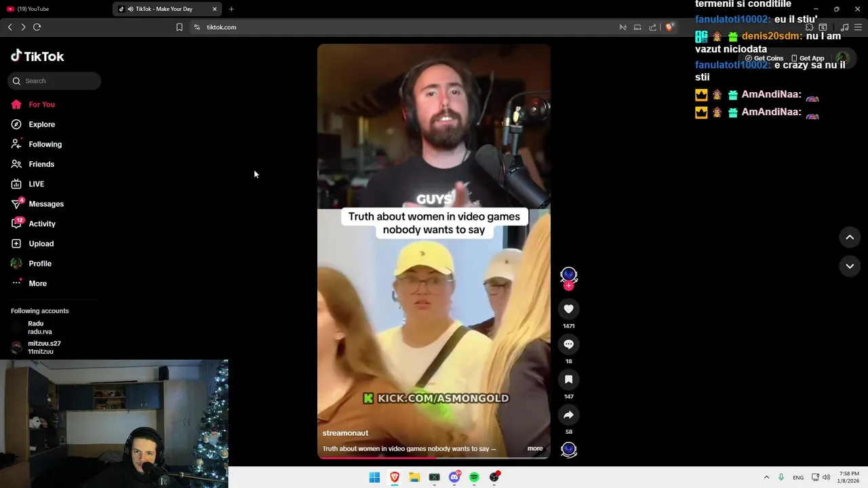Screen dimensions: 868x488
Task: Open the Explore page
Action: point(41,124)
